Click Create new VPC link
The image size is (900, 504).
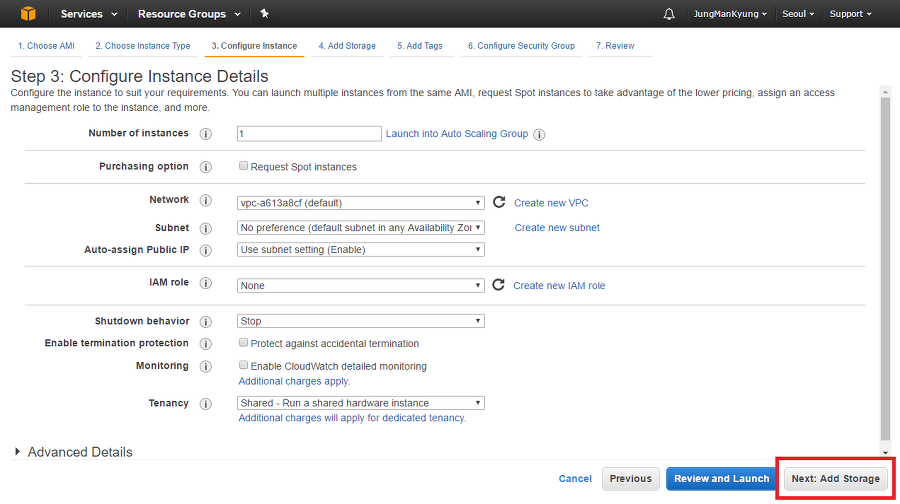tap(551, 203)
